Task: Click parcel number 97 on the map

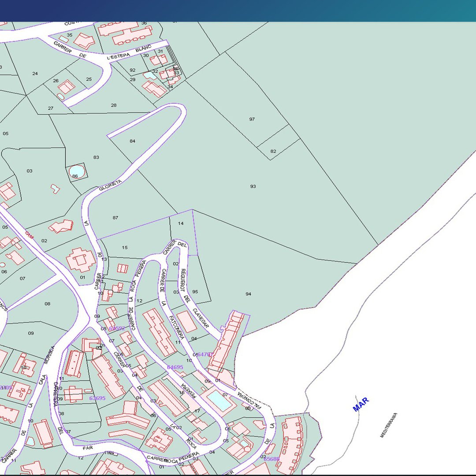Action: tap(252, 119)
